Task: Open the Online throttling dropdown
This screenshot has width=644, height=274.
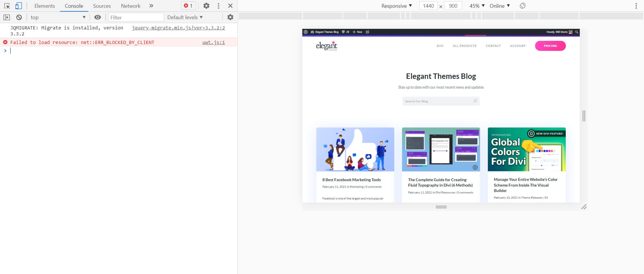Action: pos(499,5)
